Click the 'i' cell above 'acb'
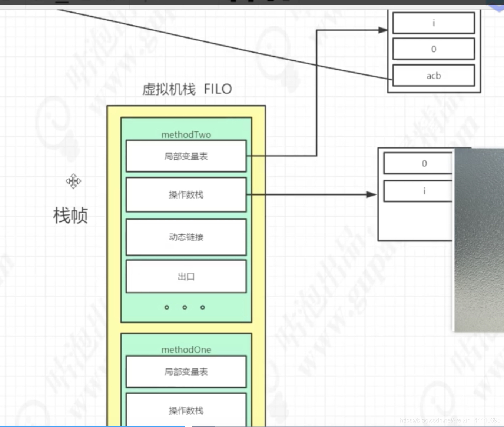The width and height of the screenshot is (504, 427). coord(434,23)
